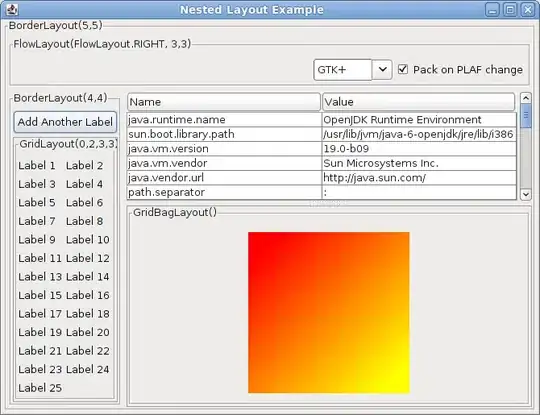540x415 pixels.
Task: Click the table scrollbar up arrow
Action: pyautogui.click(x=526, y=98)
